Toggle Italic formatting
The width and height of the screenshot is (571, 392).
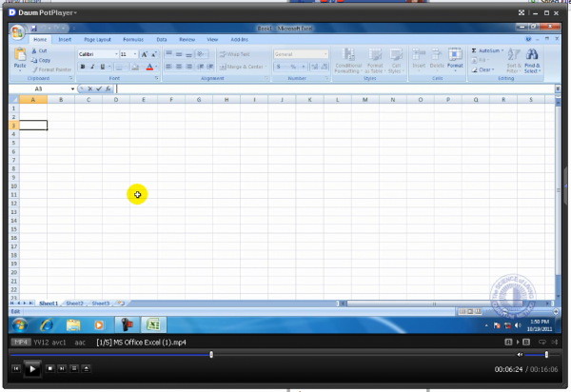[92, 67]
